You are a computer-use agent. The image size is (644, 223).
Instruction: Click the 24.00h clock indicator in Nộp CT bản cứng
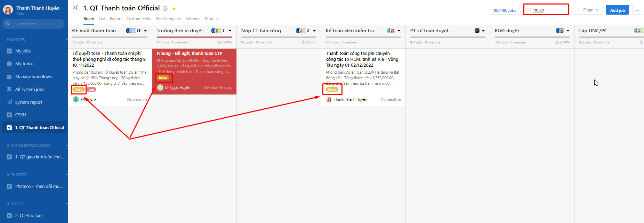point(309,42)
